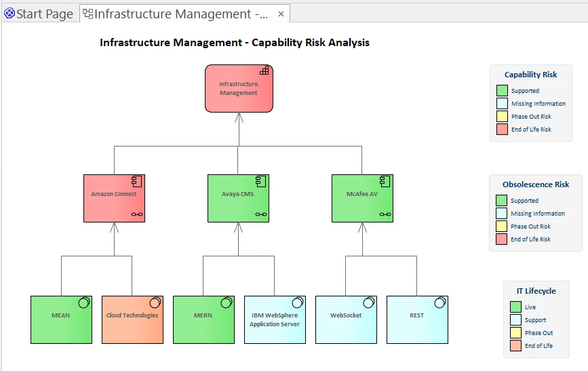Click the circle icon on WebSocket box
This screenshot has width=588, height=371.
(x=369, y=302)
